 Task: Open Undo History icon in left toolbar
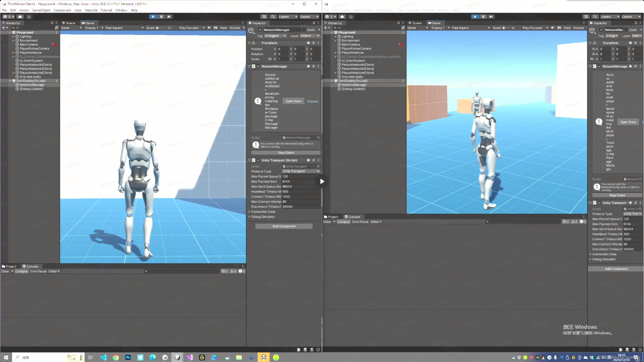tap(264, 17)
